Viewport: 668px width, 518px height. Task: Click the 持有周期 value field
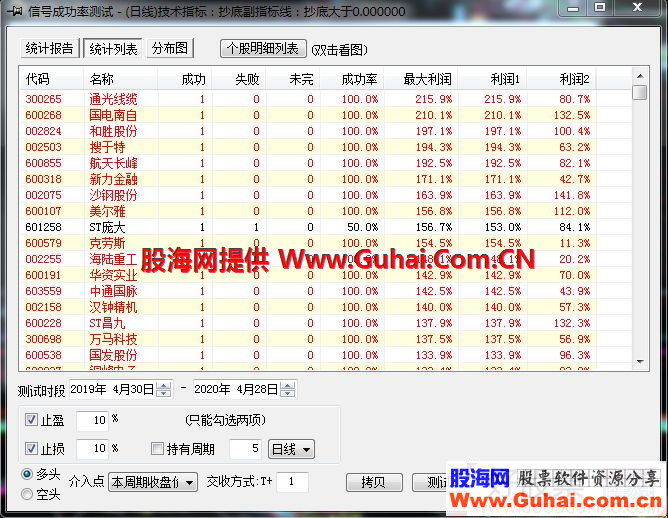coord(246,449)
